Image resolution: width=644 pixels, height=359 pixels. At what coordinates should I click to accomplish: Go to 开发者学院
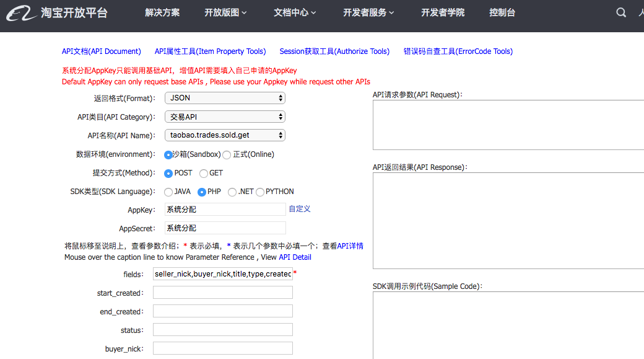[443, 13]
